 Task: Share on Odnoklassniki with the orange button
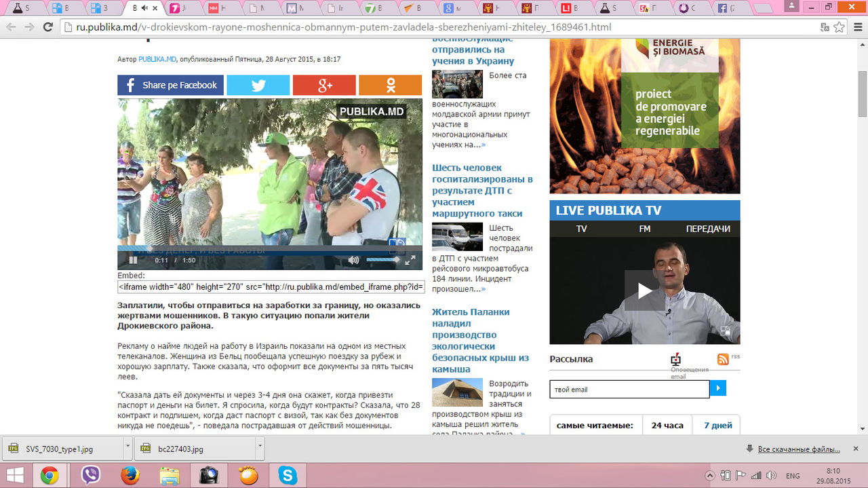tap(390, 85)
